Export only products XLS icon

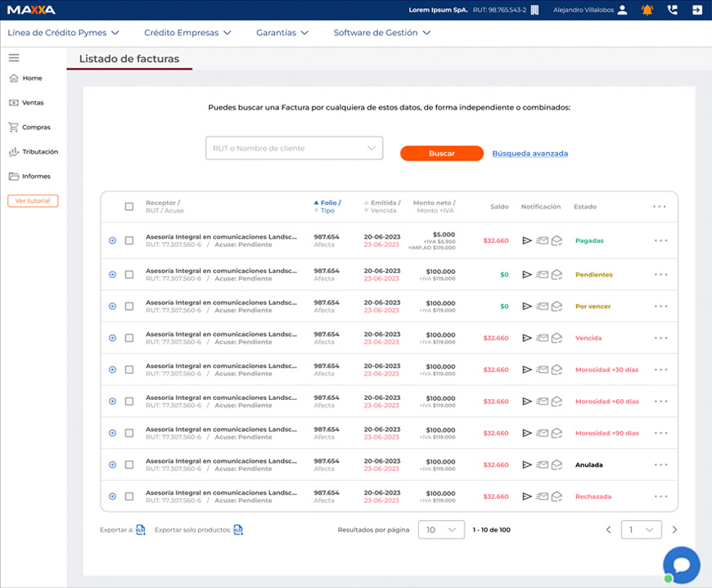coord(238,529)
